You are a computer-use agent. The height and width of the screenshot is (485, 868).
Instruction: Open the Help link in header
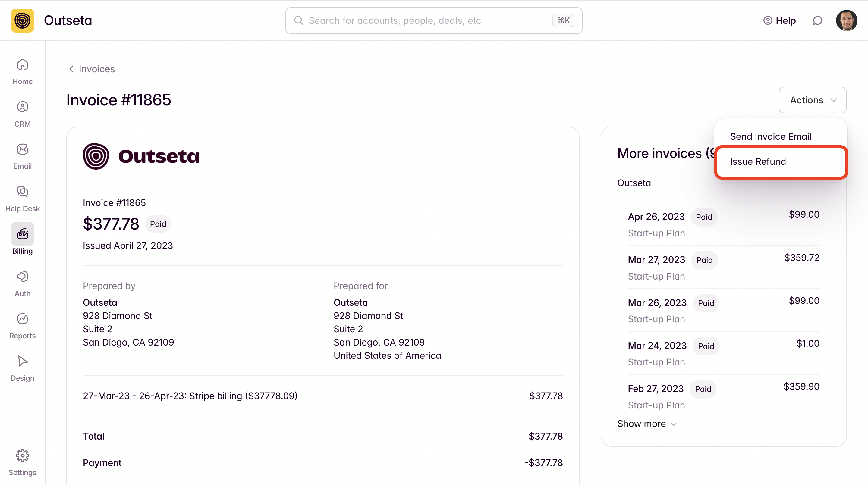[779, 20]
